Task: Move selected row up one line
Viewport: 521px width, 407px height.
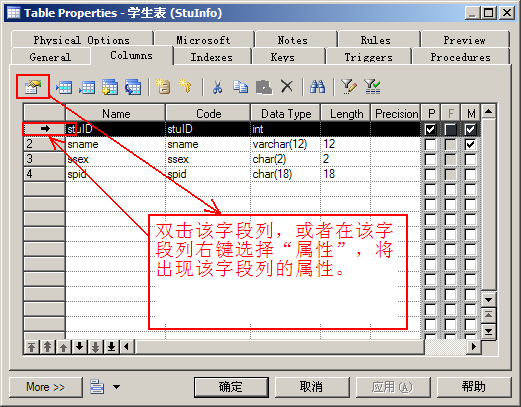Action: pyautogui.click(x=63, y=347)
